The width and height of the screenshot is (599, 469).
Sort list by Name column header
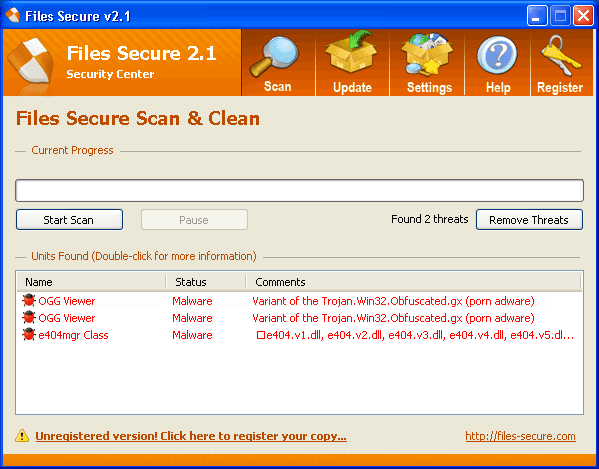pyautogui.click(x=92, y=282)
